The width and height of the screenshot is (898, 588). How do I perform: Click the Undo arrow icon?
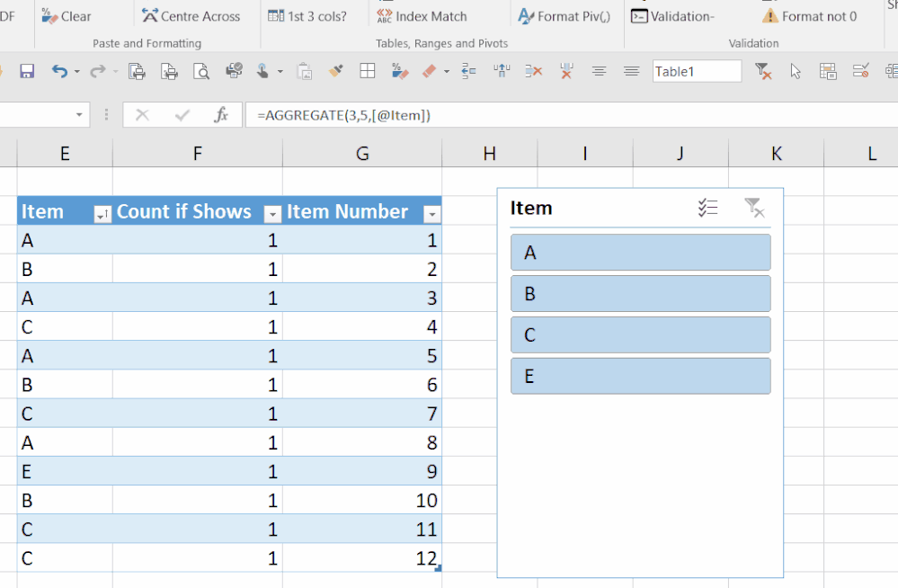pyautogui.click(x=59, y=71)
